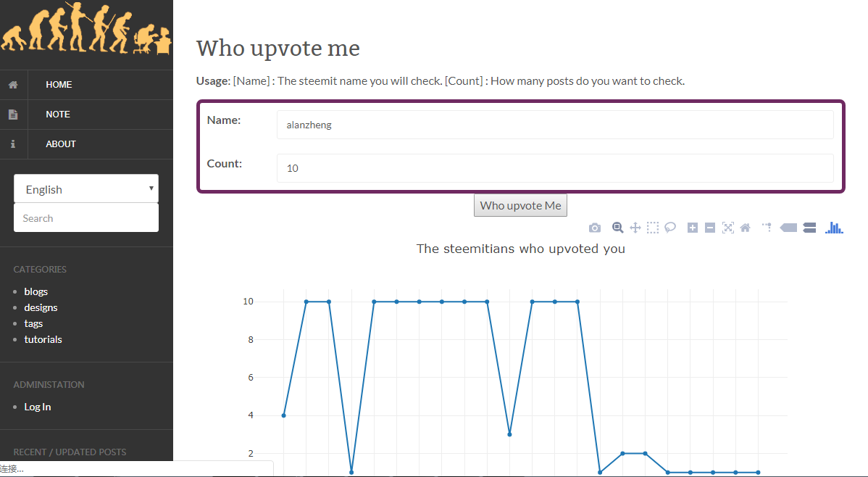Click the Search box in the sidebar
This screenshot has width=868, height=477.
[85, 217]
